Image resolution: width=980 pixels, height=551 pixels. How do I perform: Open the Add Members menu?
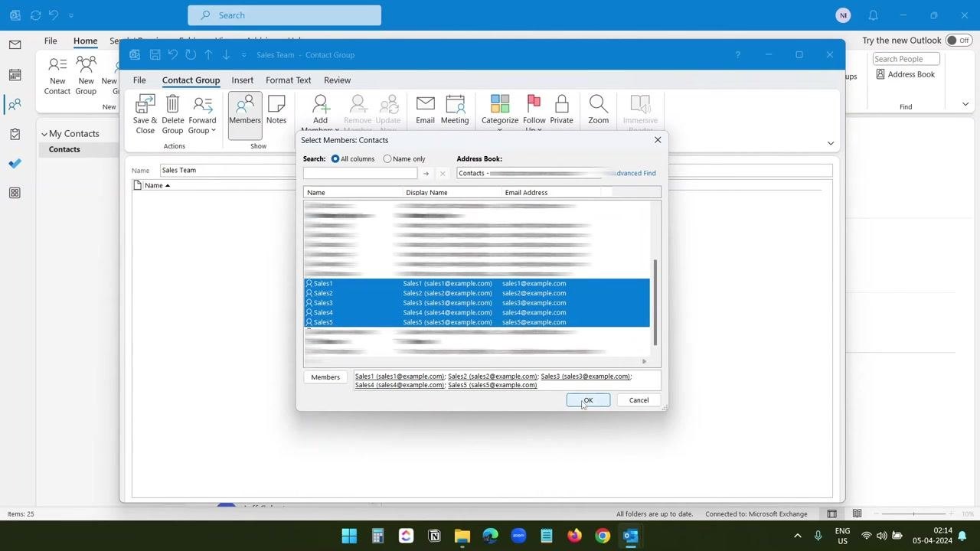click(320, 113)
